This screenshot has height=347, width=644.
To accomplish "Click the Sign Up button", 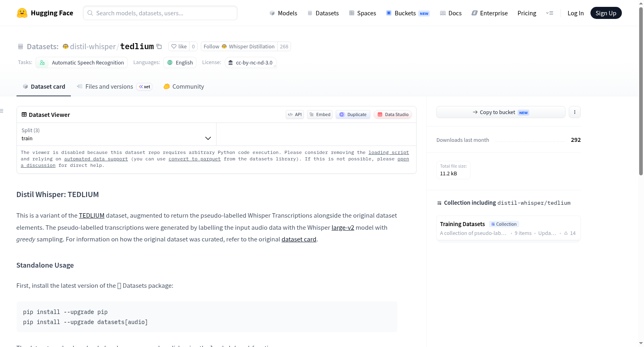I will (606, 13).
